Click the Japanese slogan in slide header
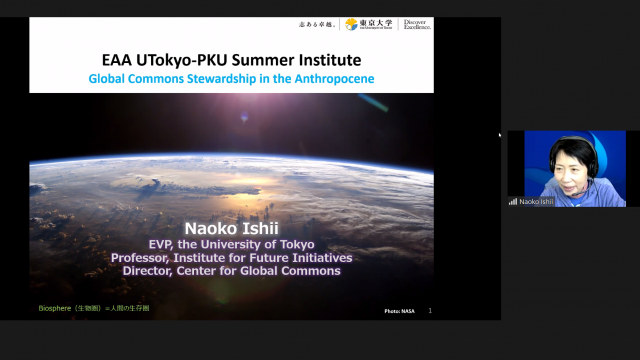Image resolution: width=640 pixels, height=360 pixels. pyautogui.click(x=317, y=24)
